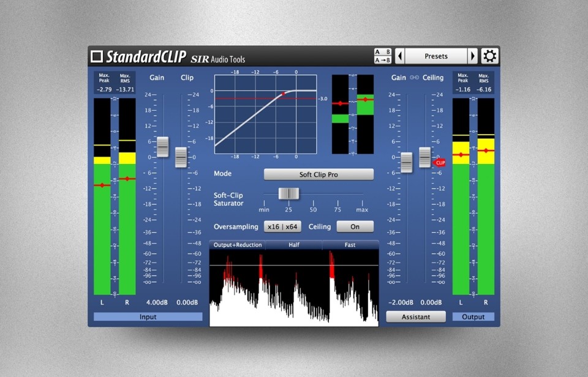
Task: Reset output Max. Peak reading -1.16
Action: tap(463, 89)
